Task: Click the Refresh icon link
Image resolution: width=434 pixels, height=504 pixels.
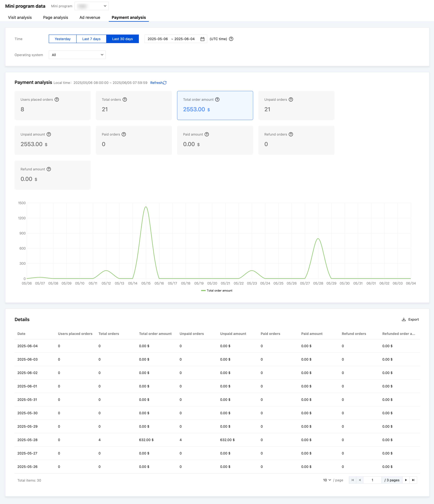Action: 165,83
